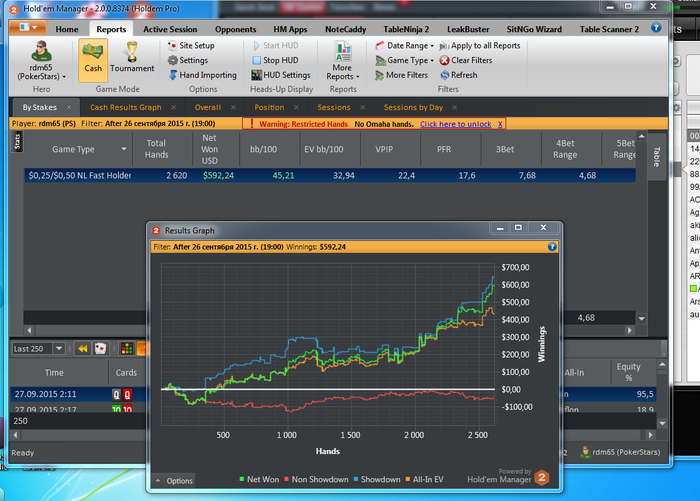Viewport: 700px width, 501px height.
Task: Open the help icon in the ribbon tab bar
Action: [656, 28]
